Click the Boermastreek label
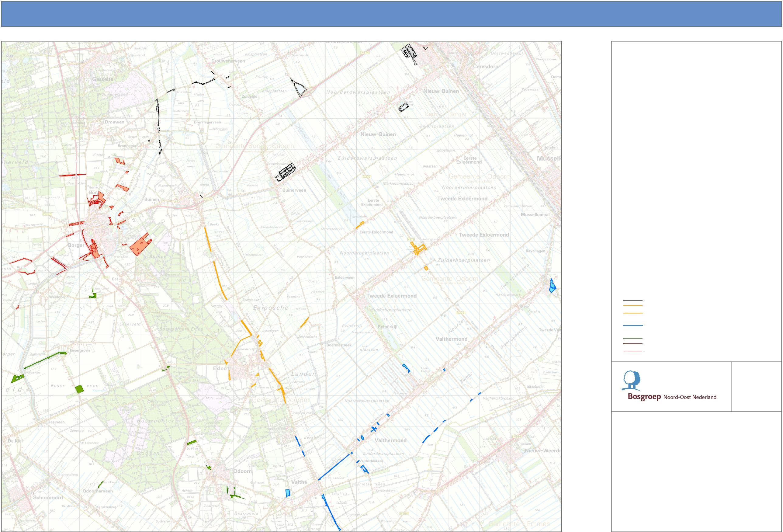Screen dimensions: 783x532 click(x=339, y=345)
